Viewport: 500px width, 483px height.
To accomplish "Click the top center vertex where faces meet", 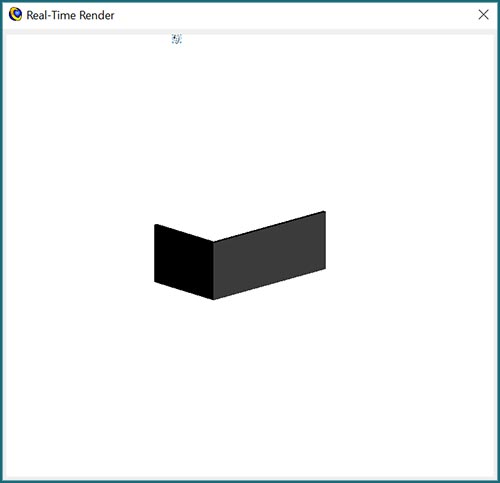I will point(213,241).
